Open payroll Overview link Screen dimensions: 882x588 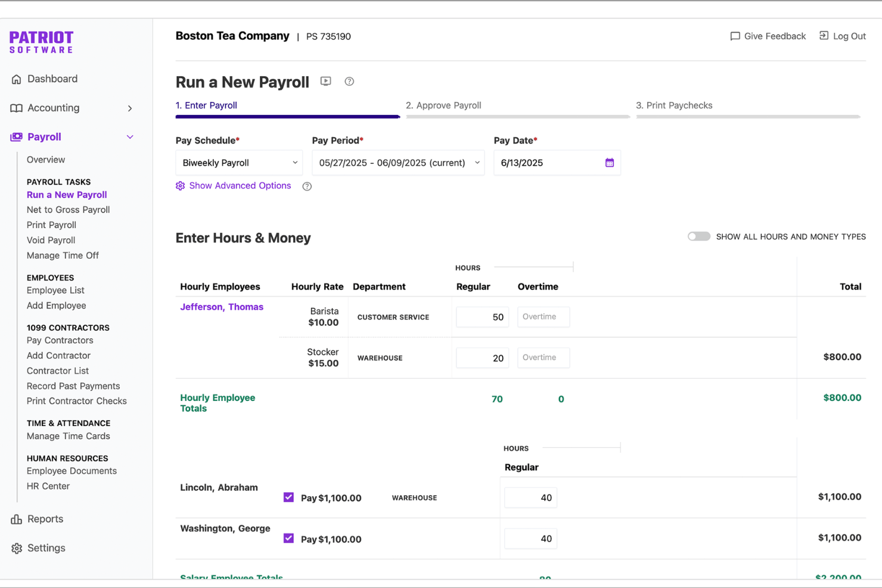tap(46, 160)
